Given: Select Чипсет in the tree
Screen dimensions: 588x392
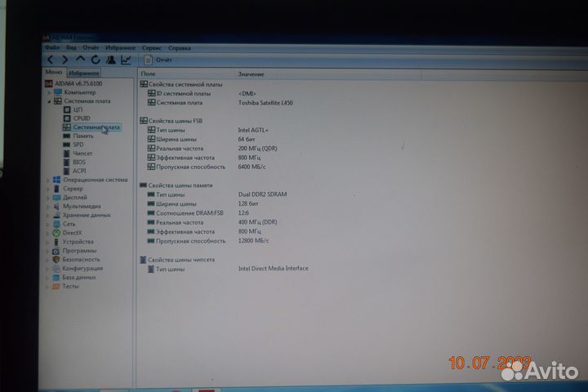Looking at the screenshot, I should [x=82, y=153].
